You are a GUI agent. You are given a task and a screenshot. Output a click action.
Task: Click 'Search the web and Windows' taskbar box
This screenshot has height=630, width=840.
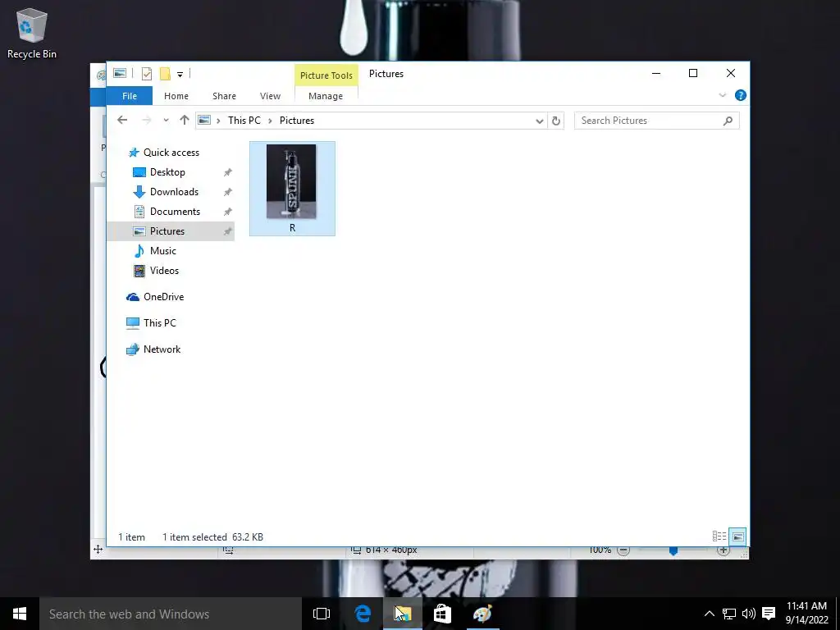coord(171,614)
